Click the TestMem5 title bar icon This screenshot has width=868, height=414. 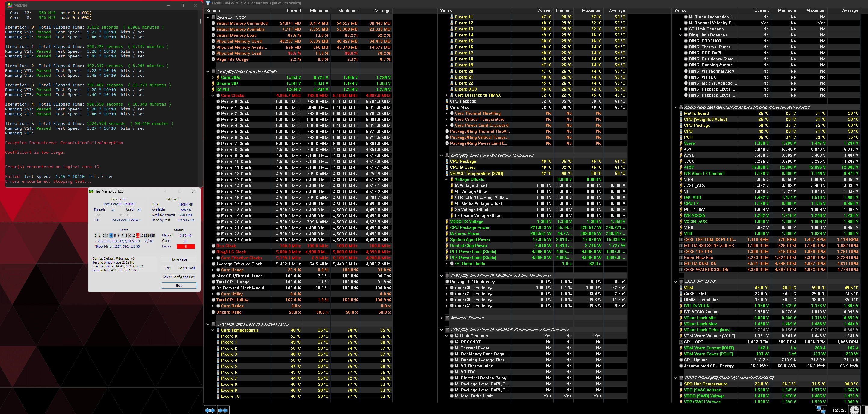tap(91, 191)
